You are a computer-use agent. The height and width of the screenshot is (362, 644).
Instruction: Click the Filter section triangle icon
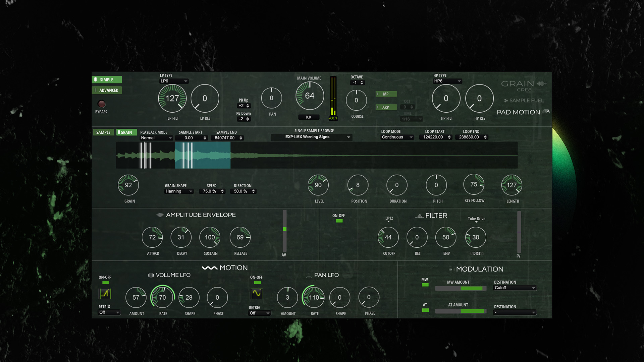tap(420, 216)
